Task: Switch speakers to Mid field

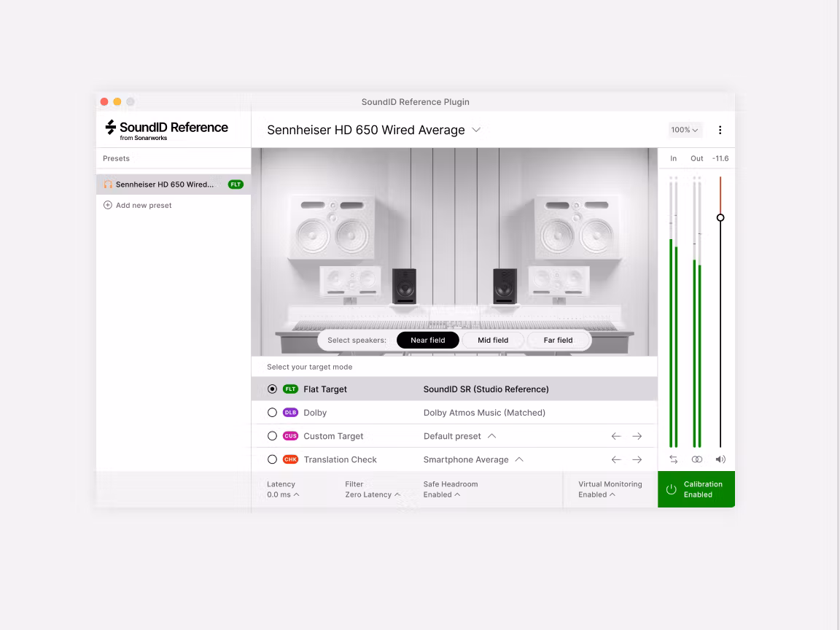Action: (x=493, y=341)
